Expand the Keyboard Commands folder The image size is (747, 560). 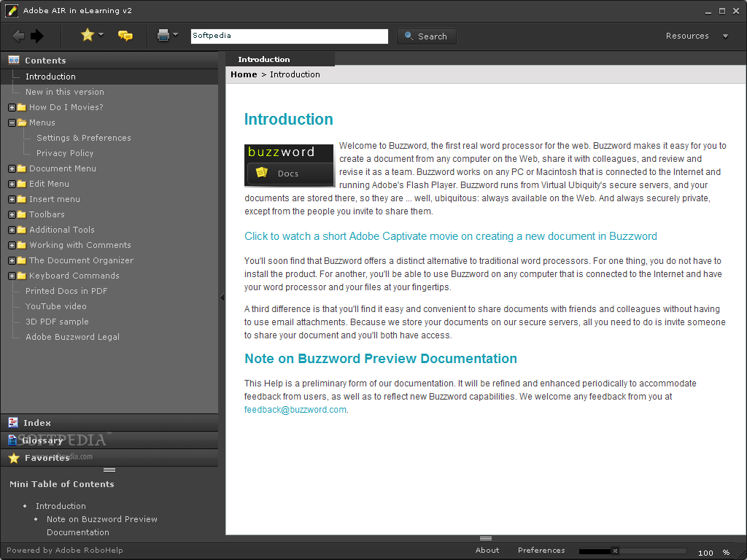coord(12,276)
